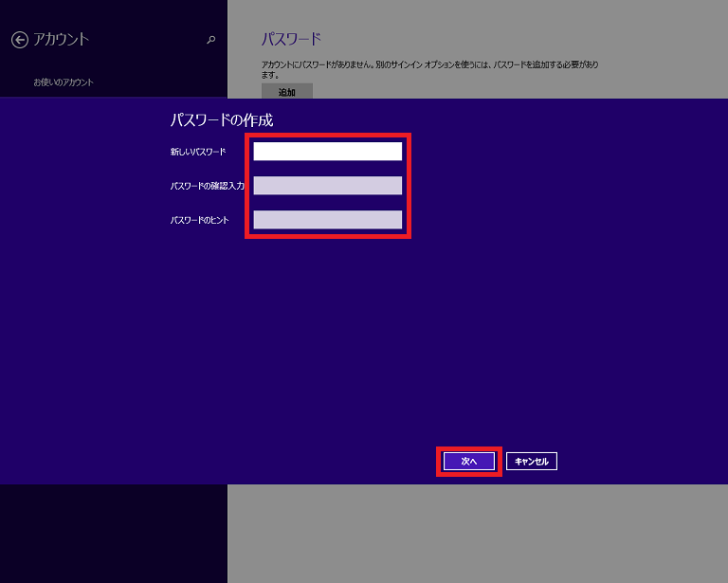Click the パスワードの作成 dialog title
728x583 pixels.
(x=221, y=120)
